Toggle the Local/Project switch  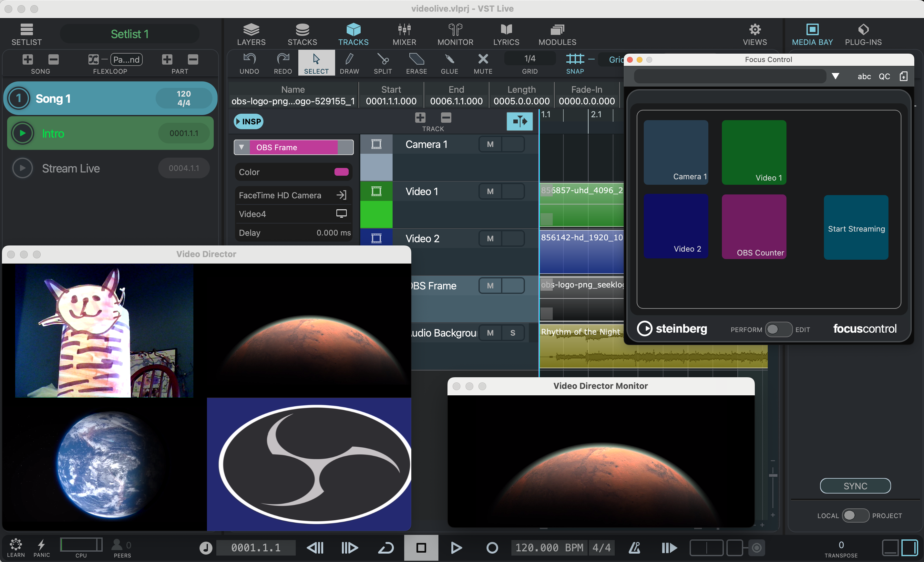tap(855, 515)
